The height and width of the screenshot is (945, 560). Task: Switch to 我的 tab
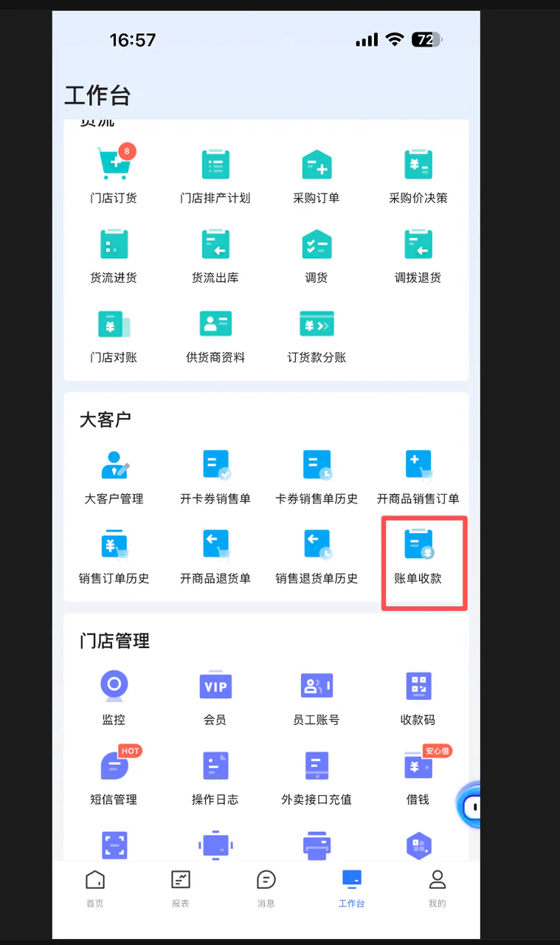437,887
